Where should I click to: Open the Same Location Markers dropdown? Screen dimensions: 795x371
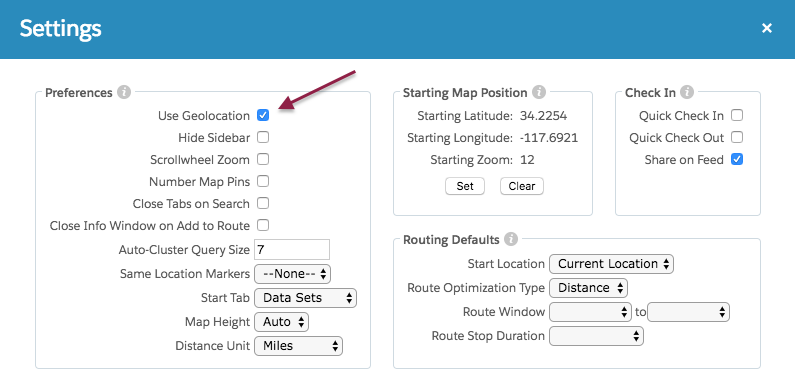[293, 274]
